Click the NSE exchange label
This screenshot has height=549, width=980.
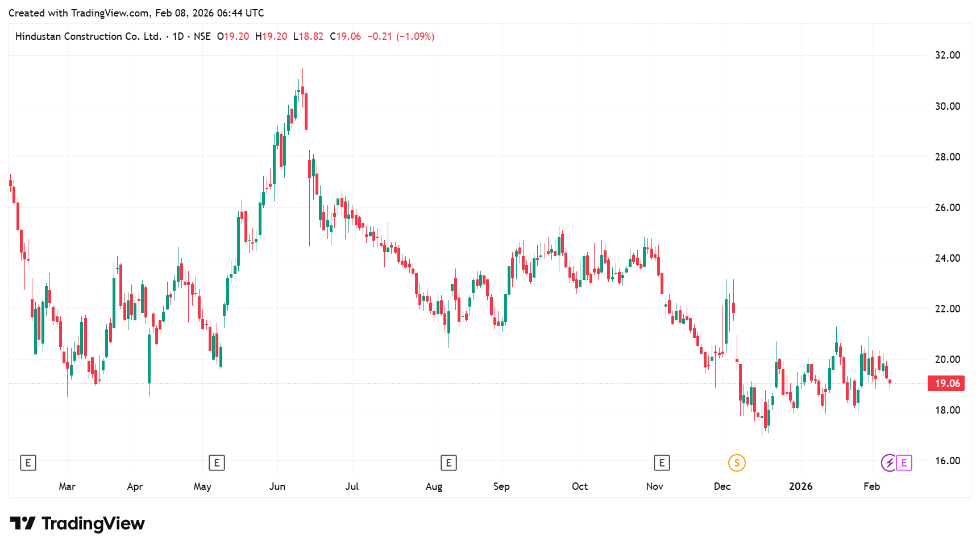[x=202, y=36]
